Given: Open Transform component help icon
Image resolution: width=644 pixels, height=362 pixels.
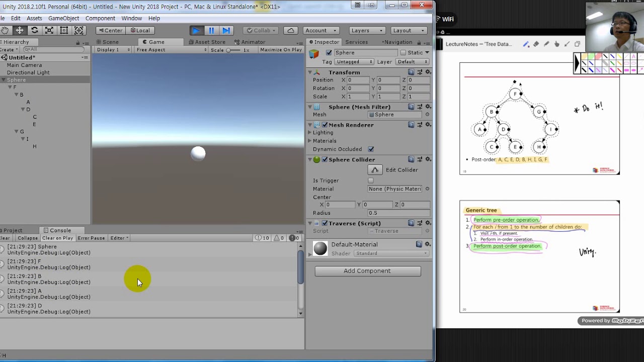Looking at the screenshot, I should tap(411, 72).
